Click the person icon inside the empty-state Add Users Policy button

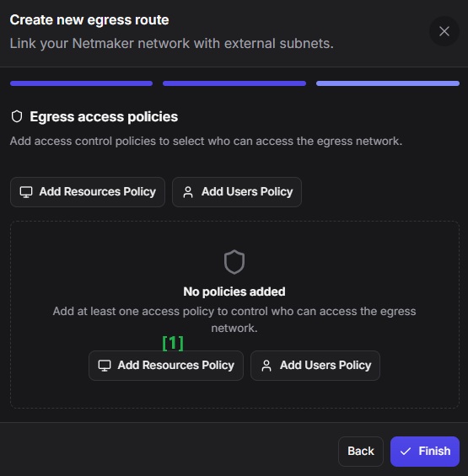coord(266,366)
